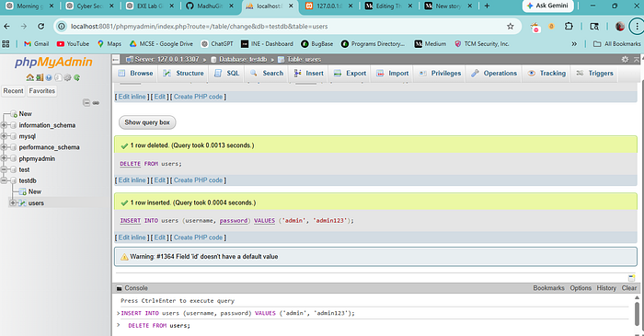This screenshot has height=336, width=644.
Task: Open the Privileges tab
Action: click(x=440, y=73)
